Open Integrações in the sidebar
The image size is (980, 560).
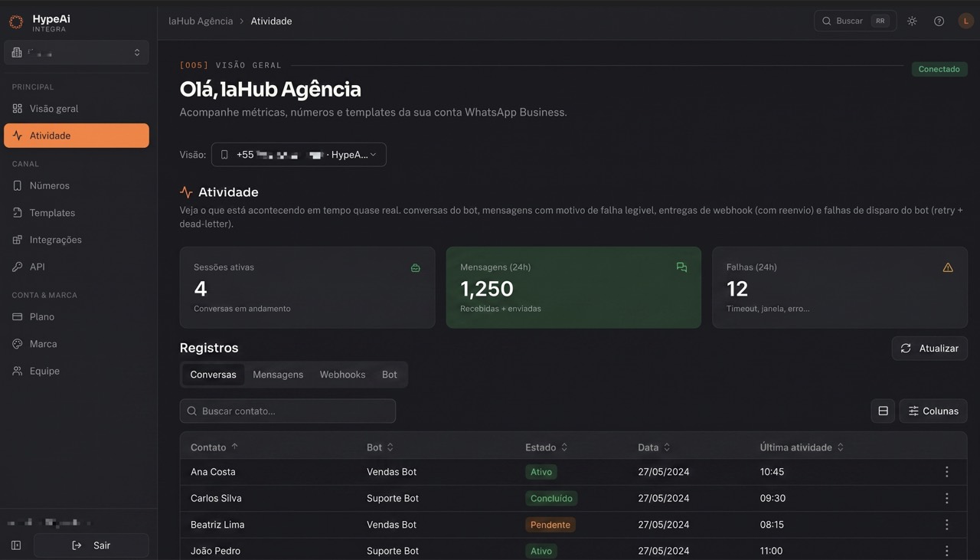(77, 240)
